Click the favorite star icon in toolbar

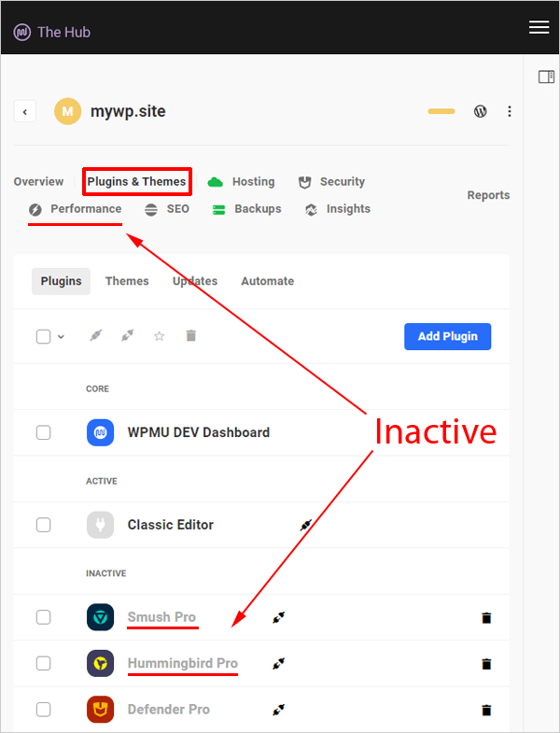click(159, 336)
